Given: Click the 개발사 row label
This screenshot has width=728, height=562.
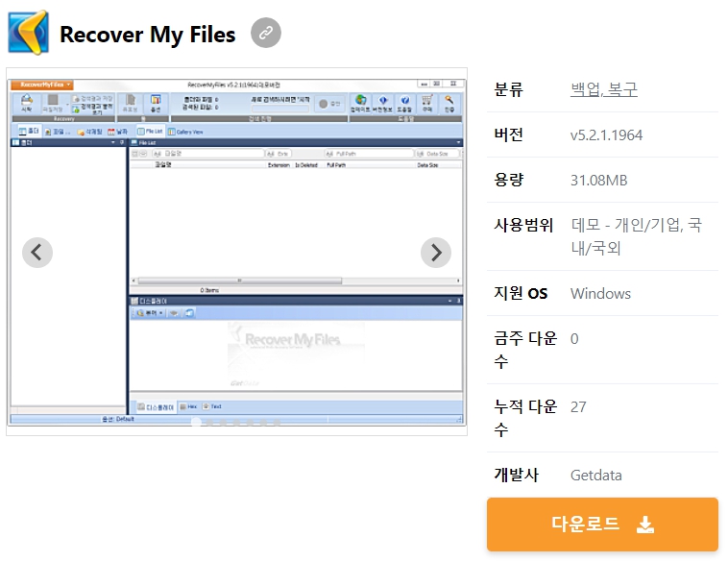Looking at the screenshot, I should pyautogui.click(x=516, y=475).
